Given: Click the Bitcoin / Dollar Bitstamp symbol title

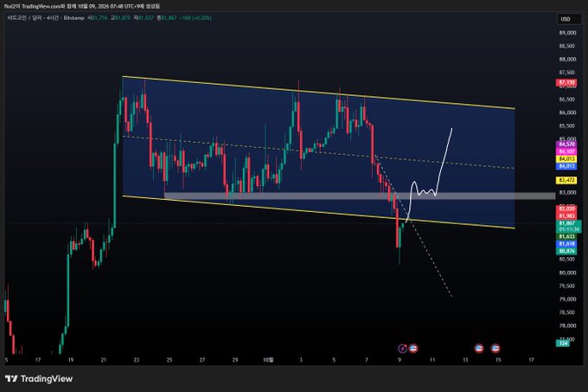Looking at the screenshot, I should coord(46,17).
